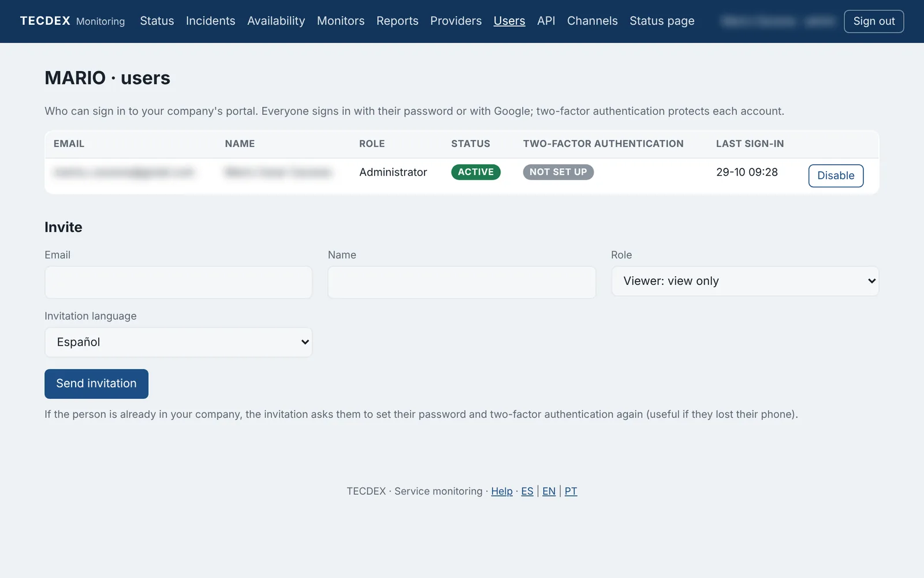Click the LAST SIGN-IN column header

pyautogui.click(x=750, y=144)
